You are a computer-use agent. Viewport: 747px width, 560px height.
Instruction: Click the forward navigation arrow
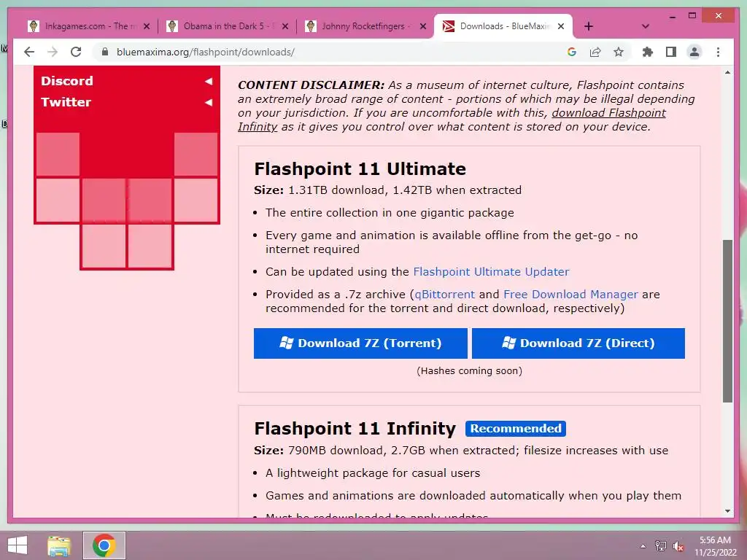pyautogui.click(x=53, y=52)
